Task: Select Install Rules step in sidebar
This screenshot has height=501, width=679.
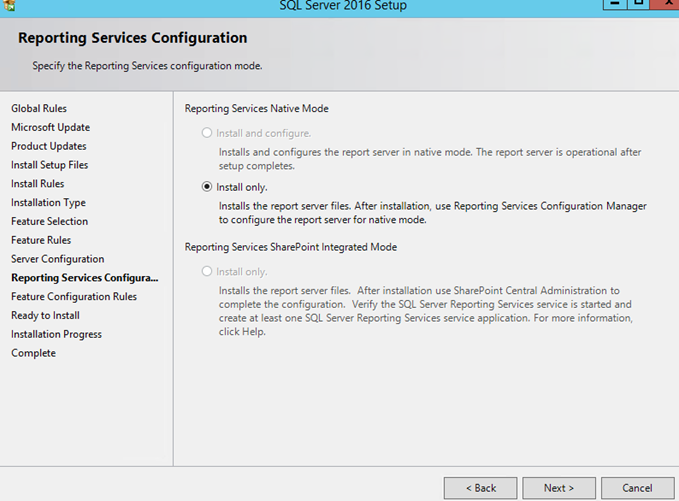Action: tap(38, 184)
